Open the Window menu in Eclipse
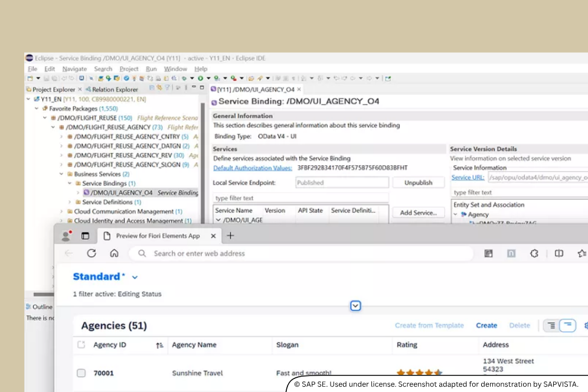 175,69
